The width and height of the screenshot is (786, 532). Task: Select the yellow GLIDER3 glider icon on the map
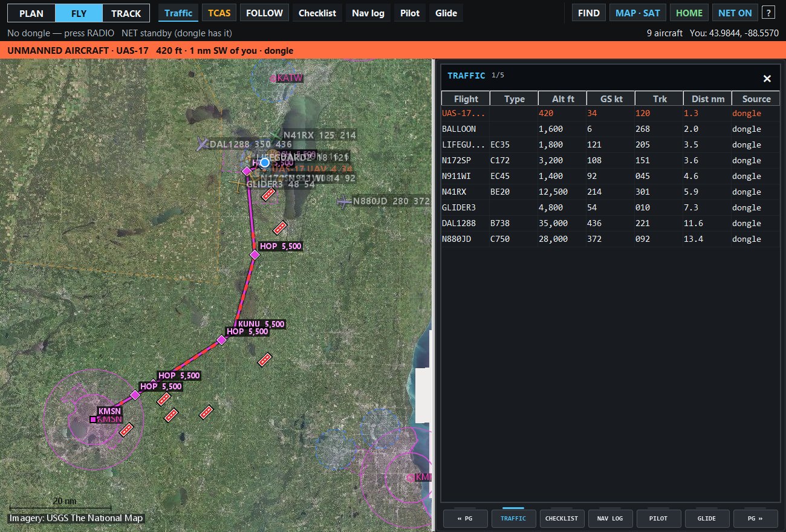pos(238,184)
